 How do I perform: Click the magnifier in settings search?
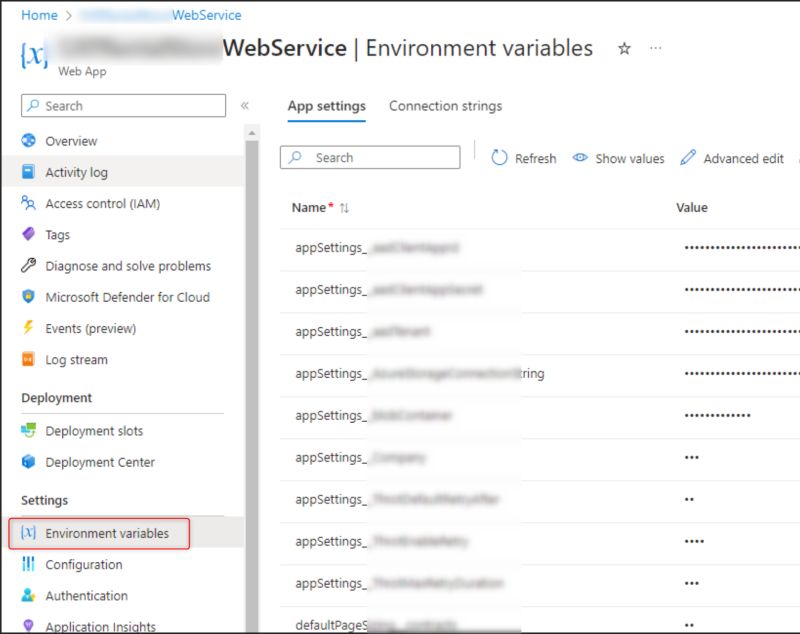(x=295, y=157)
